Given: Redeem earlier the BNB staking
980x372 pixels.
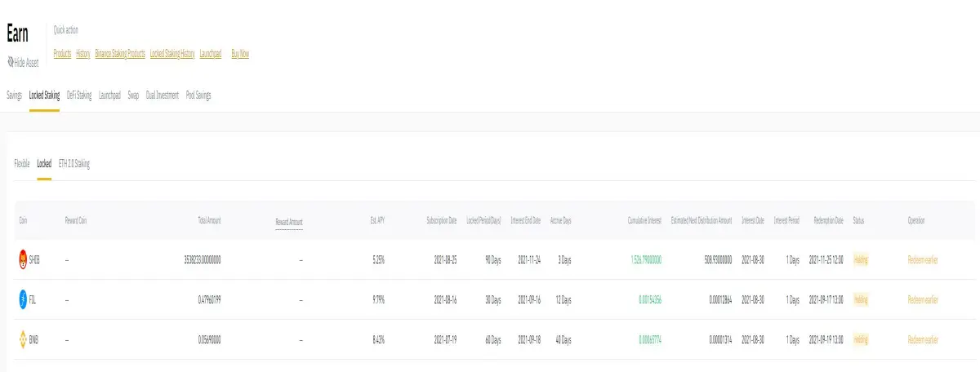Looking at the screenshot, I should point(923,339).
